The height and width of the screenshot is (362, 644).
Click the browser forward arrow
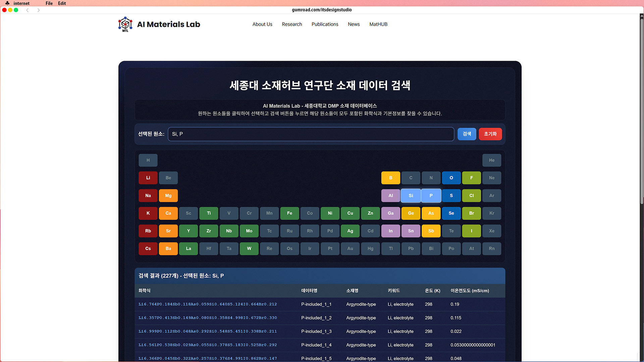point(39,10)
